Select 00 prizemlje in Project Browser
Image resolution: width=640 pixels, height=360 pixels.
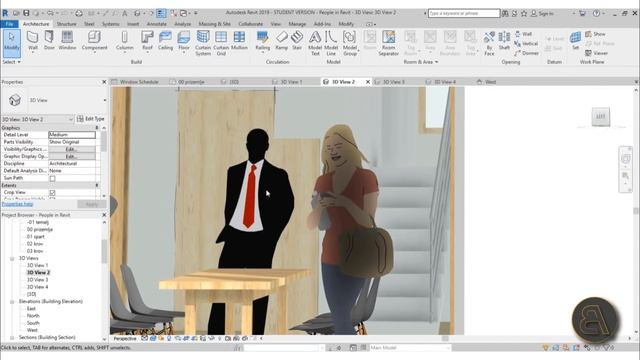pyautogui.click(x=40, y=229)
